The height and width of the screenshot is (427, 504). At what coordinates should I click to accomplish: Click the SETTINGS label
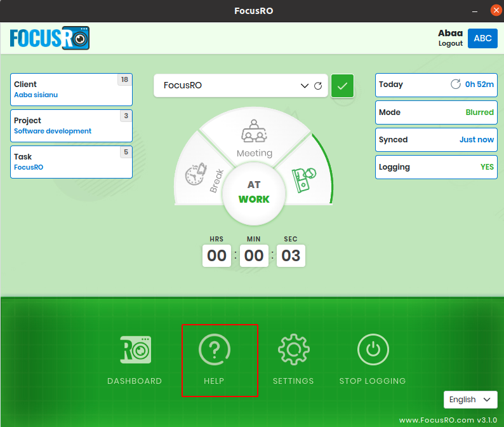[x=293, y=381]
